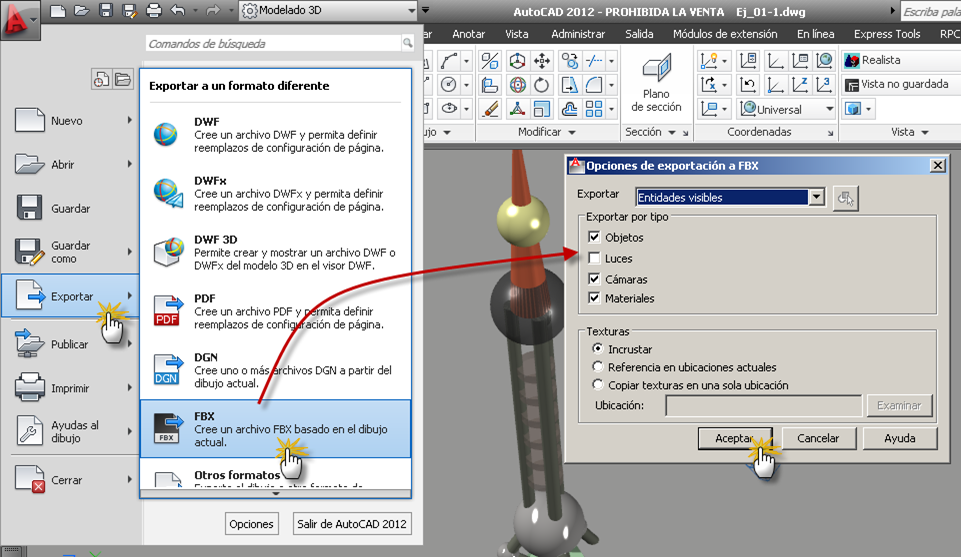This screenshot has height=557, width=961.
Task: Select the Offset tool icon
Action: coord(569,109)
